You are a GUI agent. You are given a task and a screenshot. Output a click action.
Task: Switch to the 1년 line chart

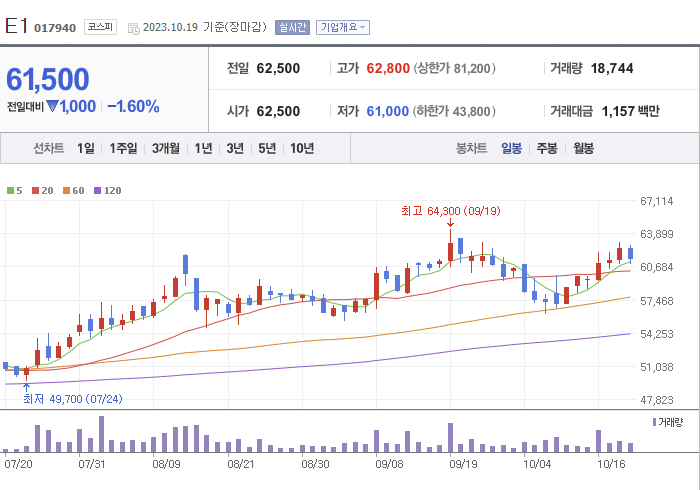(x=203, y=148)
